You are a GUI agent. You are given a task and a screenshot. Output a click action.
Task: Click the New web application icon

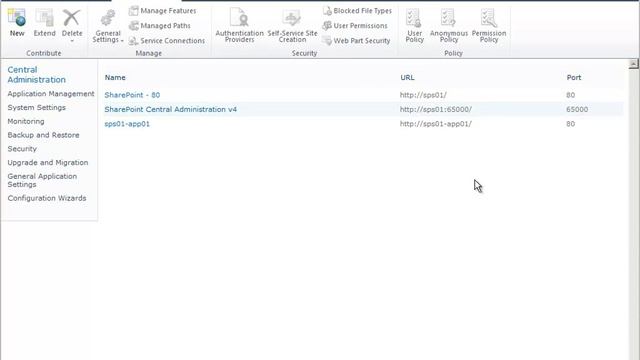17,18
